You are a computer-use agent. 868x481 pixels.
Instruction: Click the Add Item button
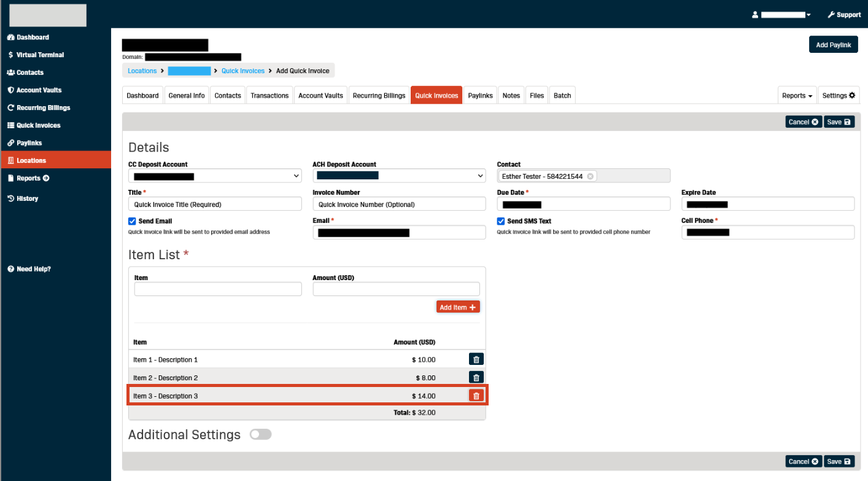[x=458, y=307]
